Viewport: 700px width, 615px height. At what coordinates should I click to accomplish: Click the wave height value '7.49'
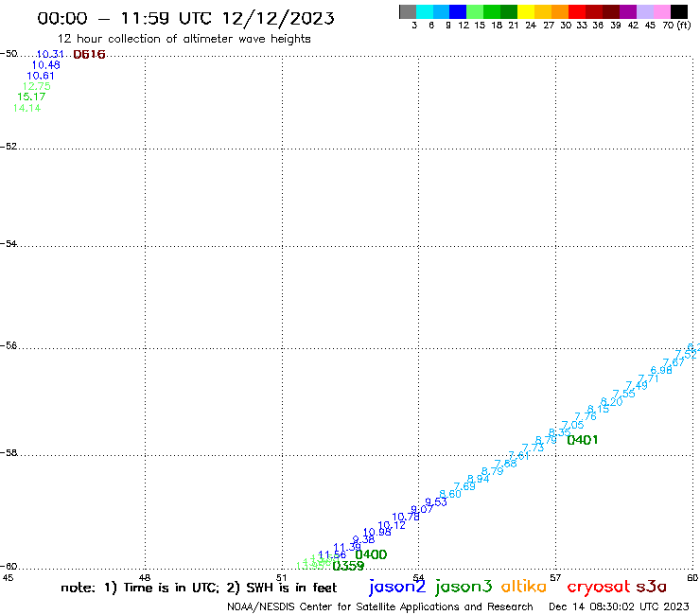click(x=637, y=386)
